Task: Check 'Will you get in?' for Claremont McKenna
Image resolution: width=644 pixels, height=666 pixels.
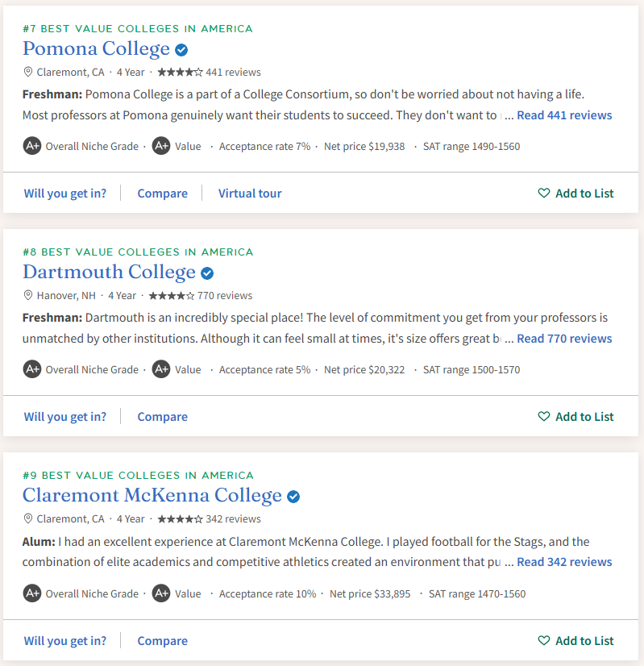Action: [65, 641]
